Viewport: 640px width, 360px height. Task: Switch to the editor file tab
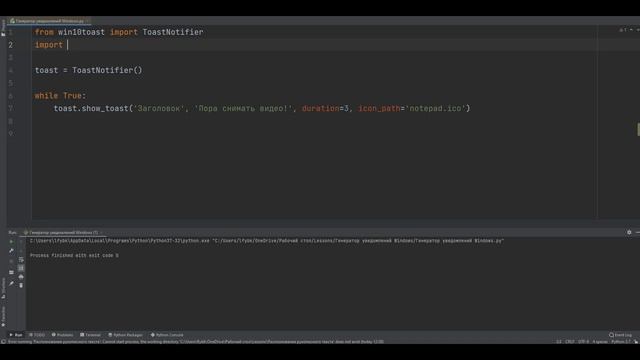[49, 20]
